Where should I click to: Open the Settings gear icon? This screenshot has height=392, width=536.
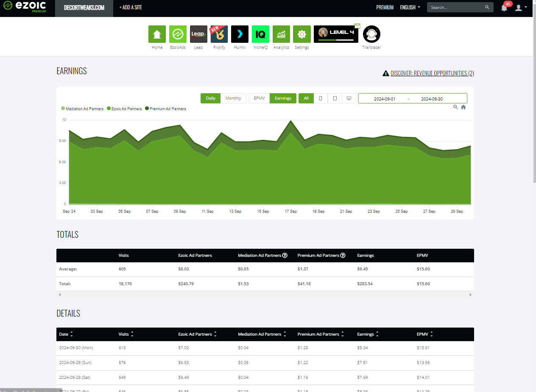click(301, 34)
